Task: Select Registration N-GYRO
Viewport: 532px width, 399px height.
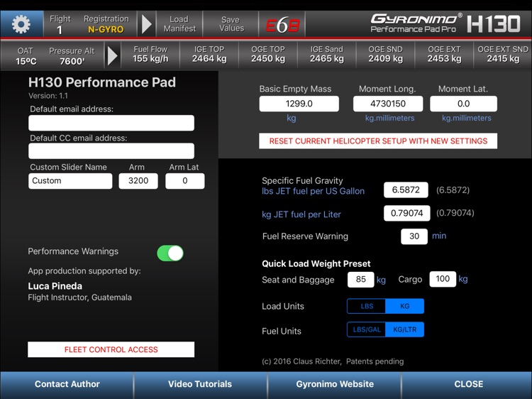Action: tap(106, 24)
